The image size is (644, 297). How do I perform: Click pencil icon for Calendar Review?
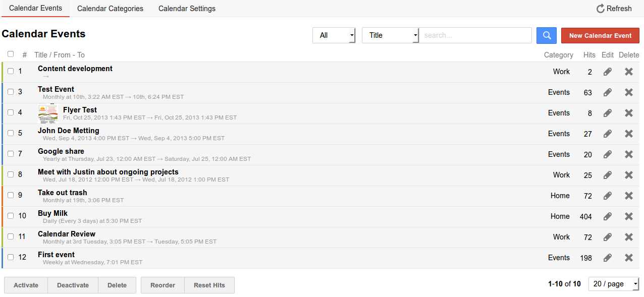coord(608,237)
